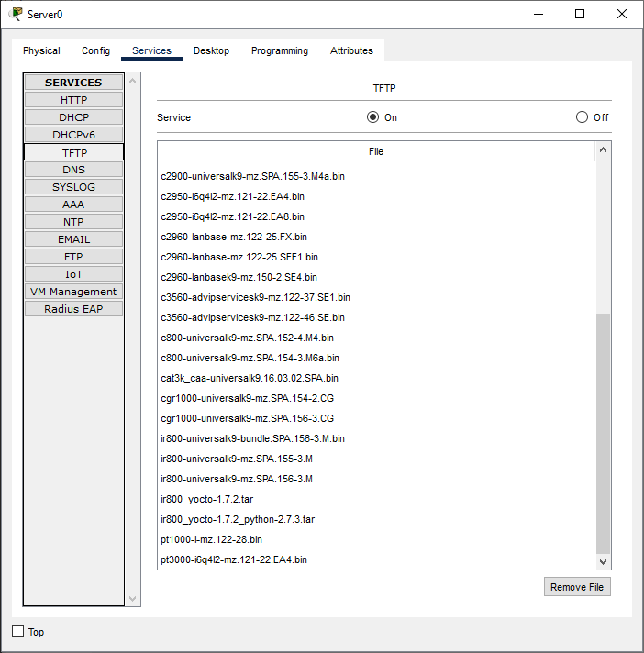
Task: Click the file list vertical scrollbar thumb
Action: 603,433
